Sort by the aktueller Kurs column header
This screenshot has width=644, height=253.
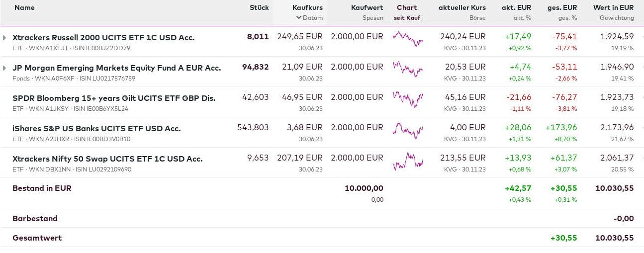[462, 8]
